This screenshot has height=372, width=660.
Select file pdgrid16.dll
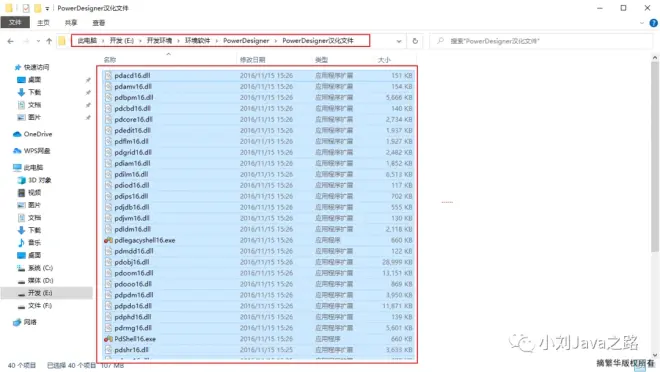(133, 152)
